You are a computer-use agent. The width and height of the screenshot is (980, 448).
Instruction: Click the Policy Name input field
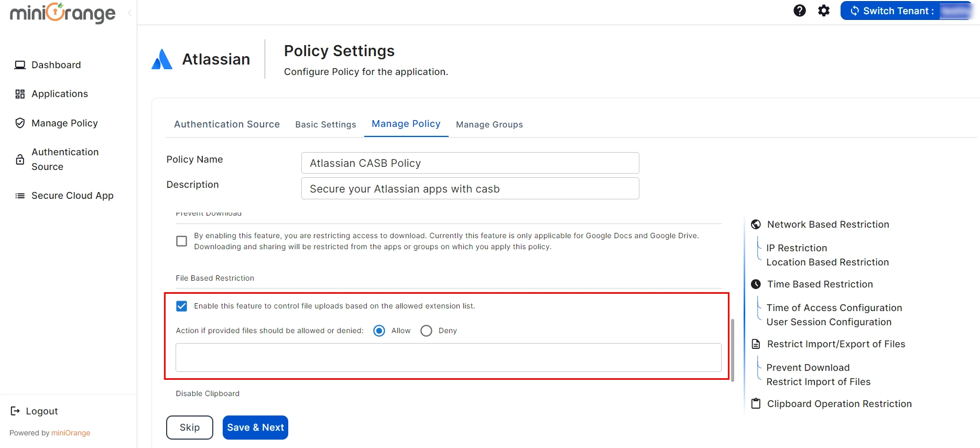470,163
